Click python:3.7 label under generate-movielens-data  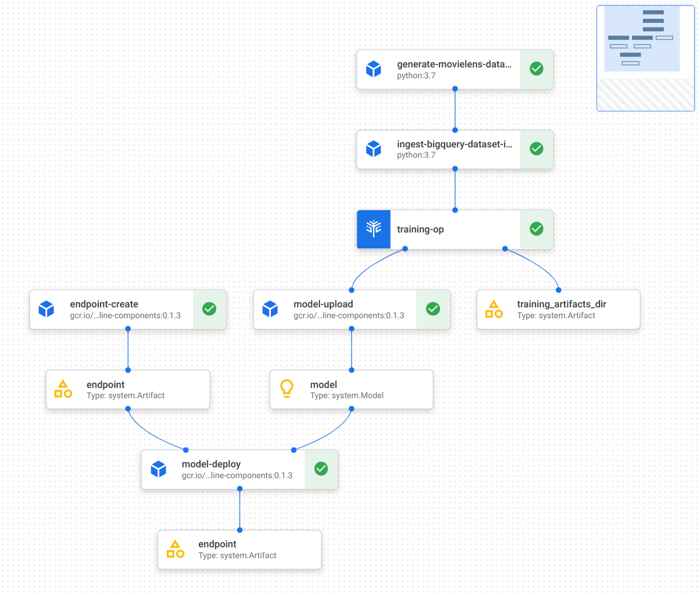(x=416, y=76)
